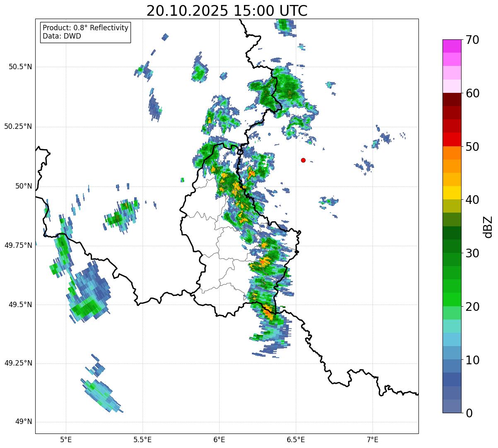Select the 'Product: 0.8° Reflectivity' label
498x448 pixels.
coord(86,28)
